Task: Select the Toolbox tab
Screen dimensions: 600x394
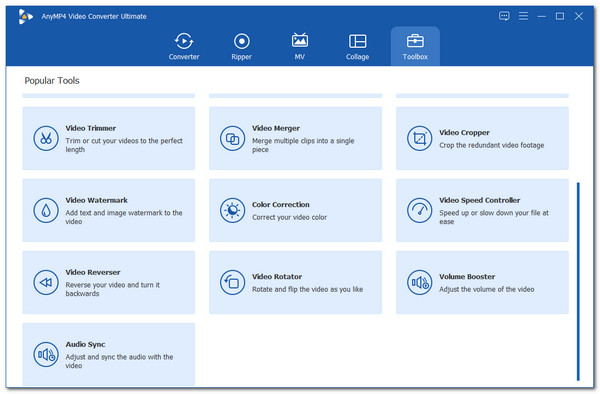Action: (415, 46)
